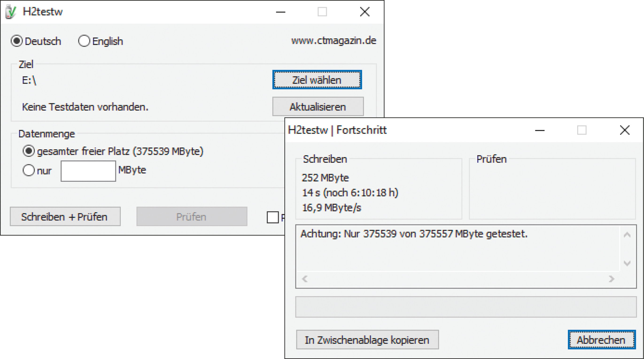Select the Deutsch language option
The image size is (644, 359).
17,41
